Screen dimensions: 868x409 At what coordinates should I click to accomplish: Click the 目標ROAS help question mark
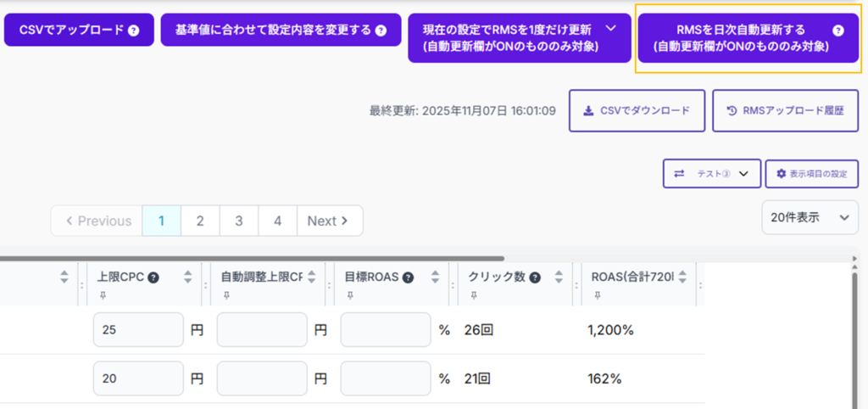408,277
